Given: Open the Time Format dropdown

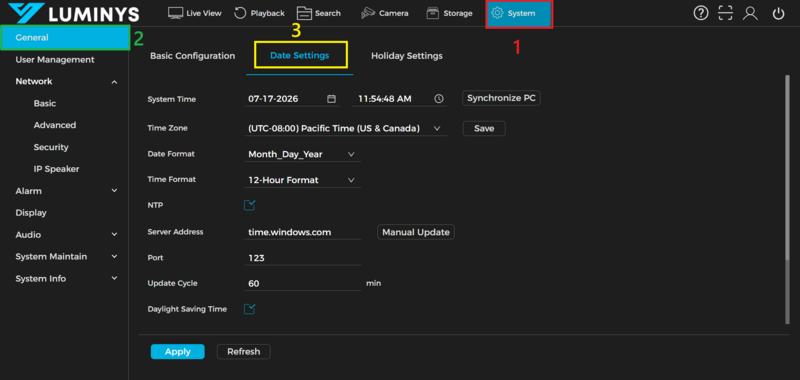Looking at the screenshot, I should [x=303, y=180].
